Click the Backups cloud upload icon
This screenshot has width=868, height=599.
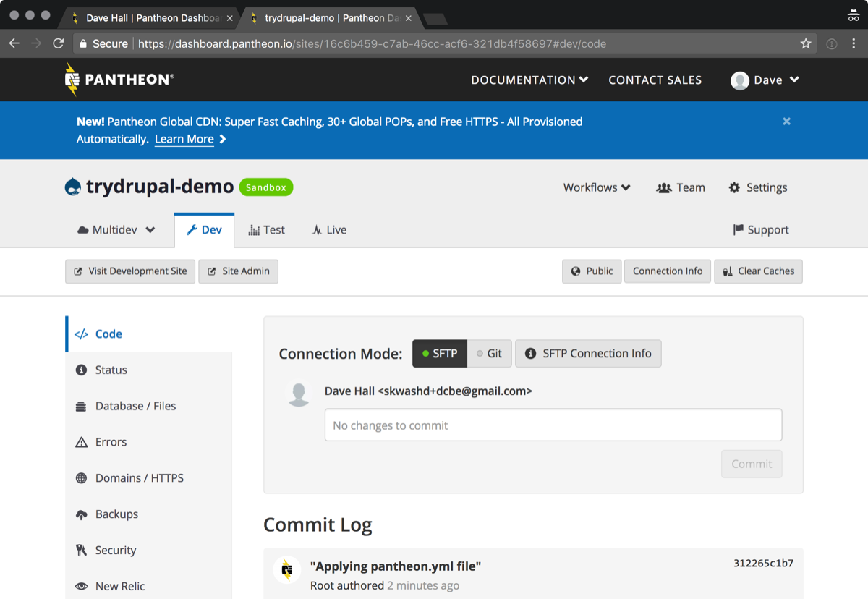point(81,514)
